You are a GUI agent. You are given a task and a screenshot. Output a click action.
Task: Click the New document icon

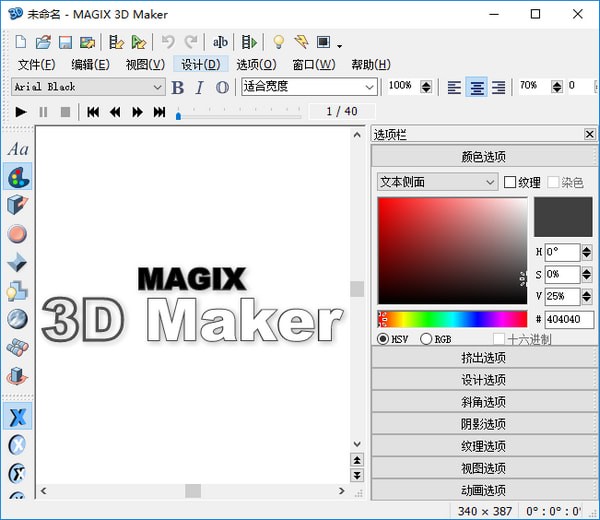click(x=21, y=42)
